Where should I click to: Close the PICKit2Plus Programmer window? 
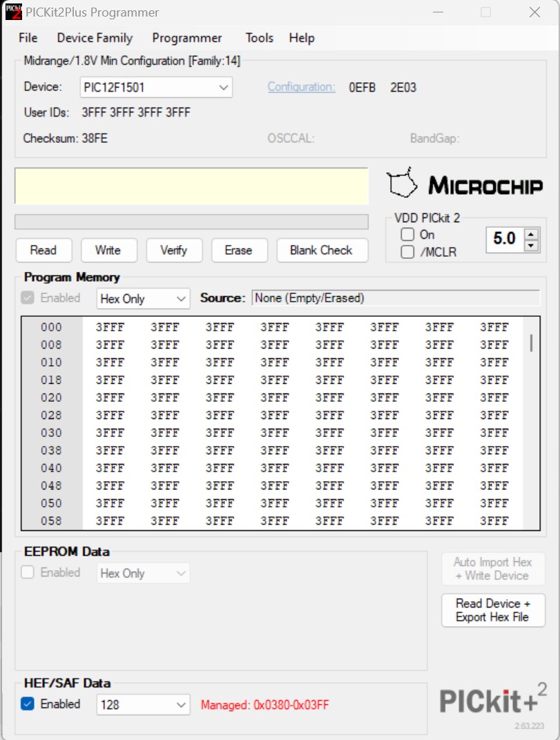coord(534,12)
